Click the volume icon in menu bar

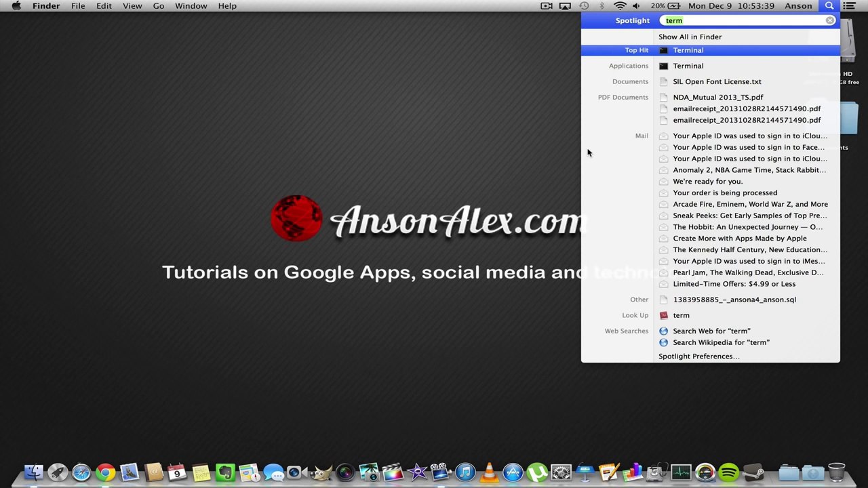coord(636,6)
